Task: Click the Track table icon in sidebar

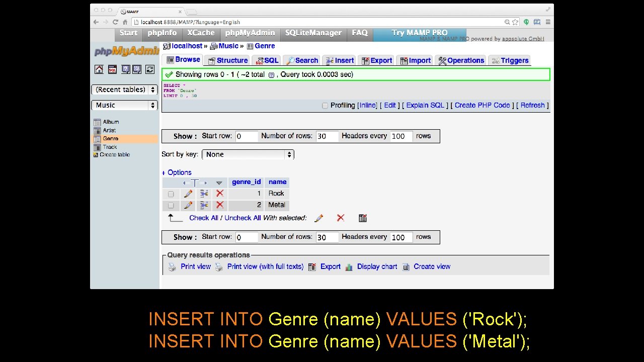Action: tap(97, 147)
